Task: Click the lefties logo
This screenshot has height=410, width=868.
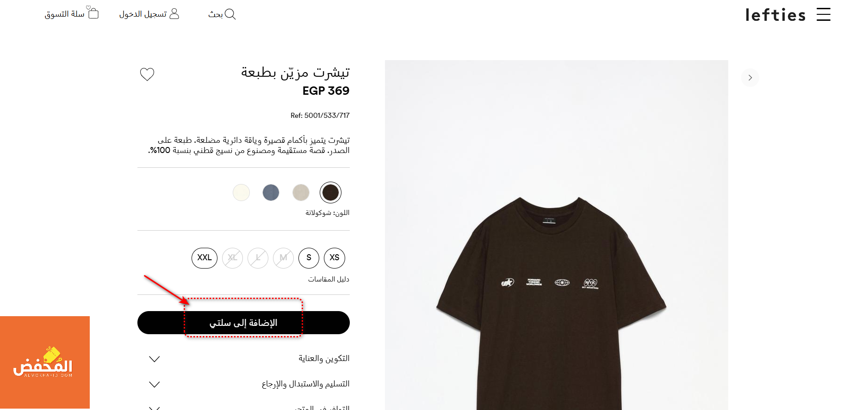Action: coord(775,15)
